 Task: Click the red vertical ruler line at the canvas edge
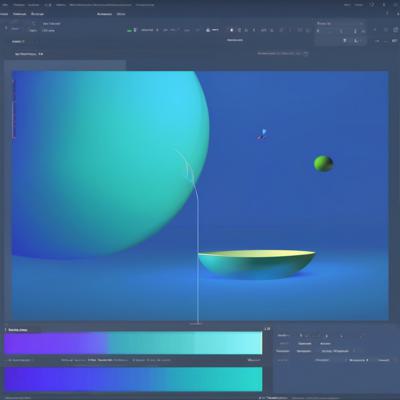point(14,108)
